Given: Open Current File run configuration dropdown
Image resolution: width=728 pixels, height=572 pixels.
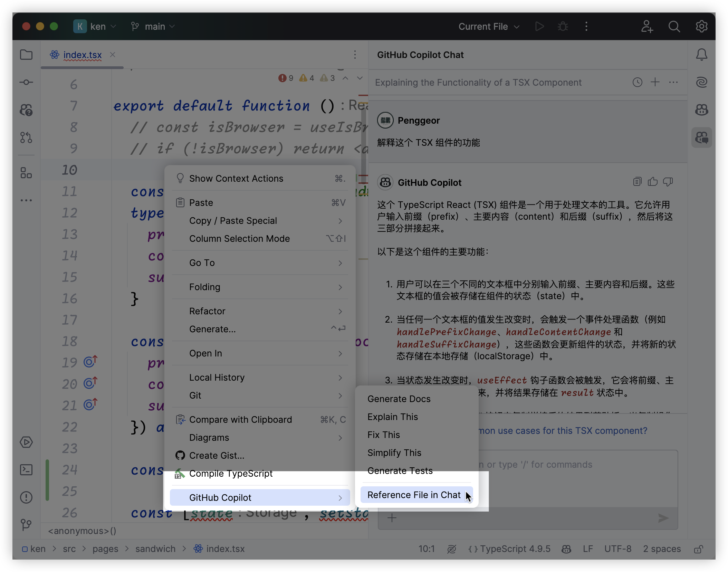Looking at the screenshot, I should pos(489,27).
